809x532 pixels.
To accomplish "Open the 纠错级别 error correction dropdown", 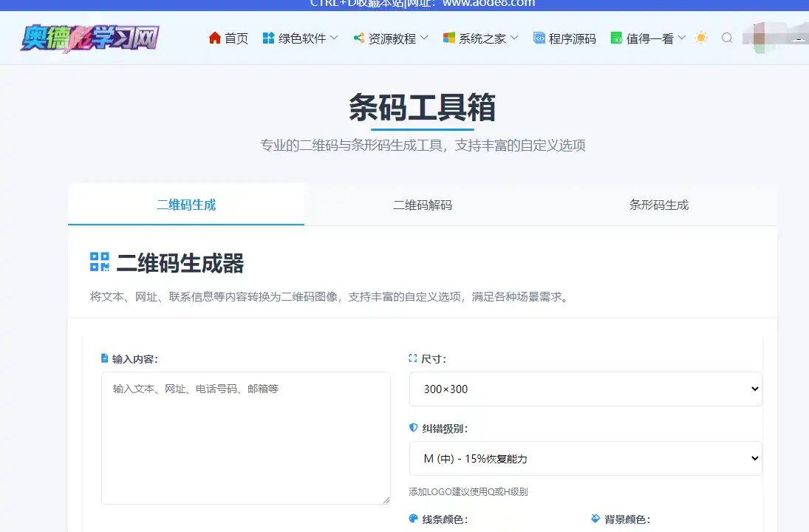I will point(585,458).
